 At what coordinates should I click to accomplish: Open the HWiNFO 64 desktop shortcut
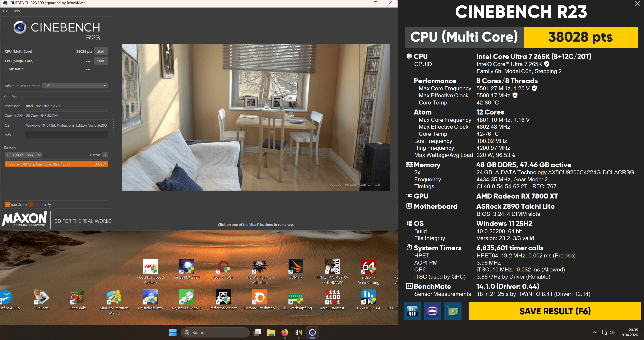point(369,297)
